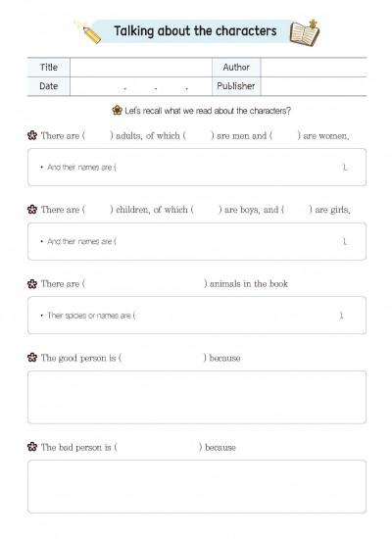Click the flower bullet beside the adults sentence
392x539 pixels.
(32, 135)
